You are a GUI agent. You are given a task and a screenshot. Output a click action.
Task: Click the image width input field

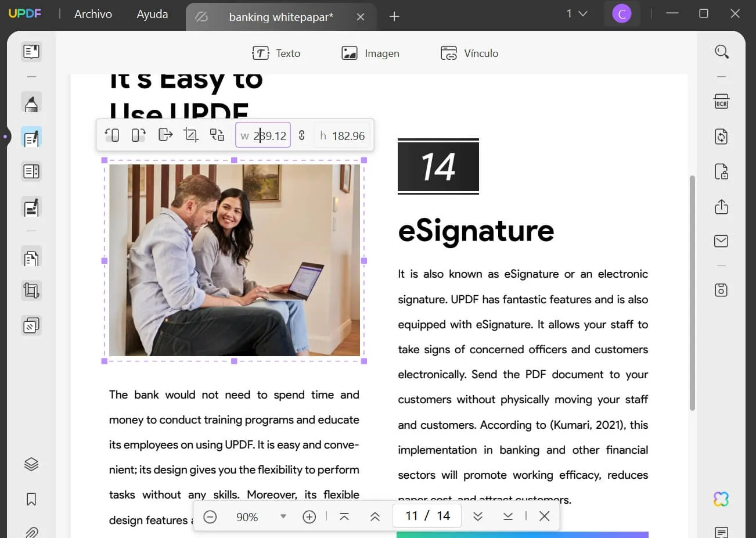click(263, 135)
